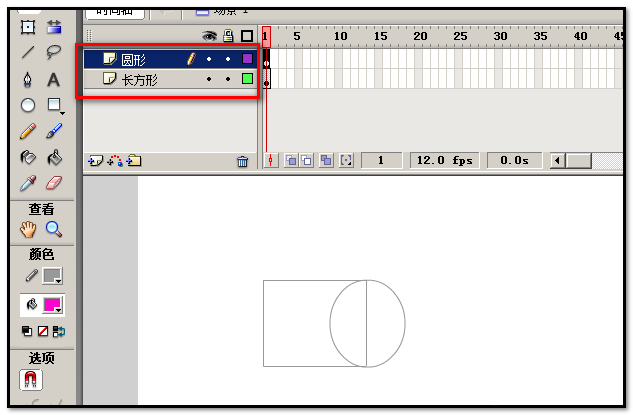Insert a layer folder
Screen dimensions: 633x415
134,161
